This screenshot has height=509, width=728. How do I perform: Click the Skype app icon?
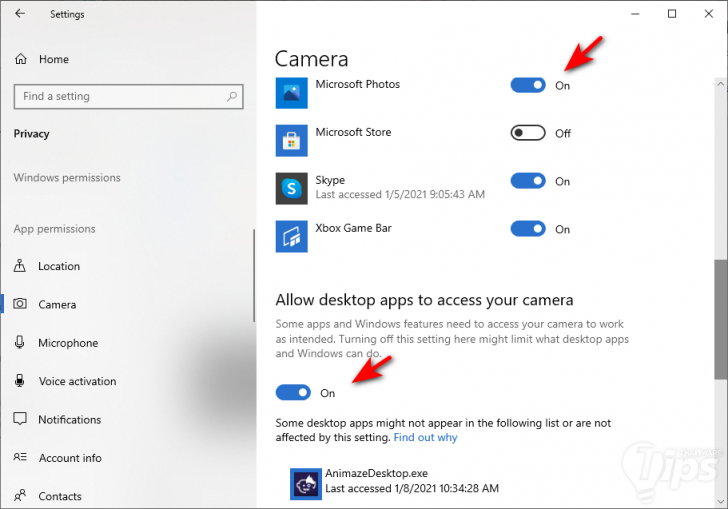point(292,188)
